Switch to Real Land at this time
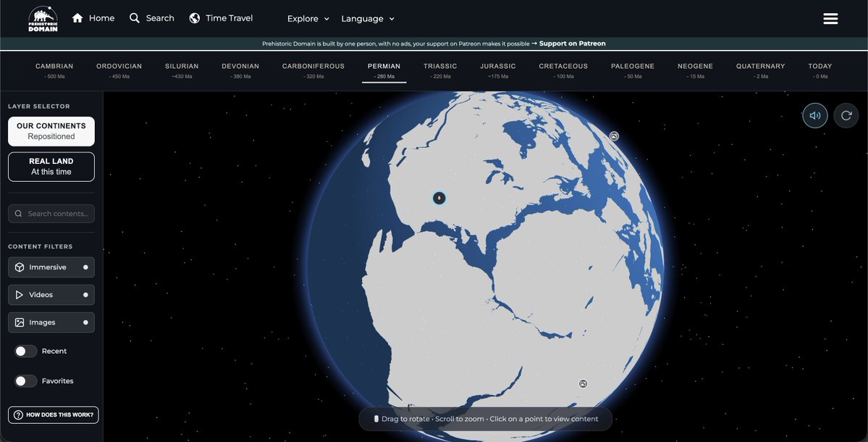The height and width of the screenshot is (442, 868). [51, 166]
